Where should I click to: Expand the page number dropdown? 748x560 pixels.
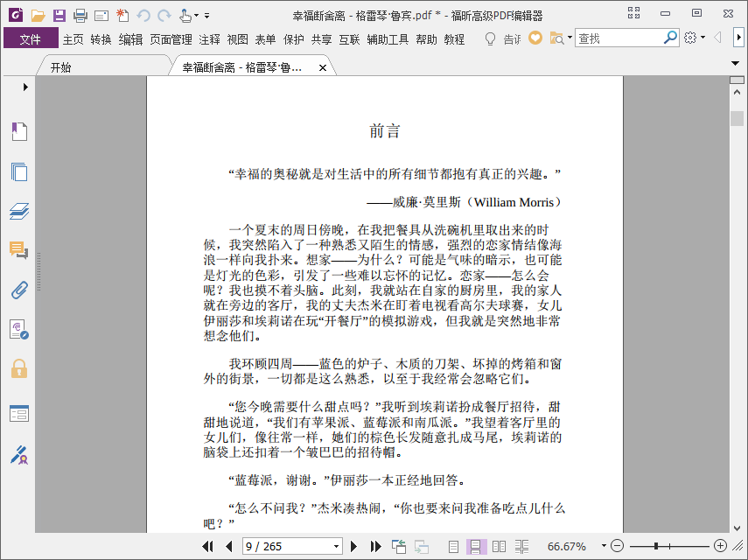336,546
